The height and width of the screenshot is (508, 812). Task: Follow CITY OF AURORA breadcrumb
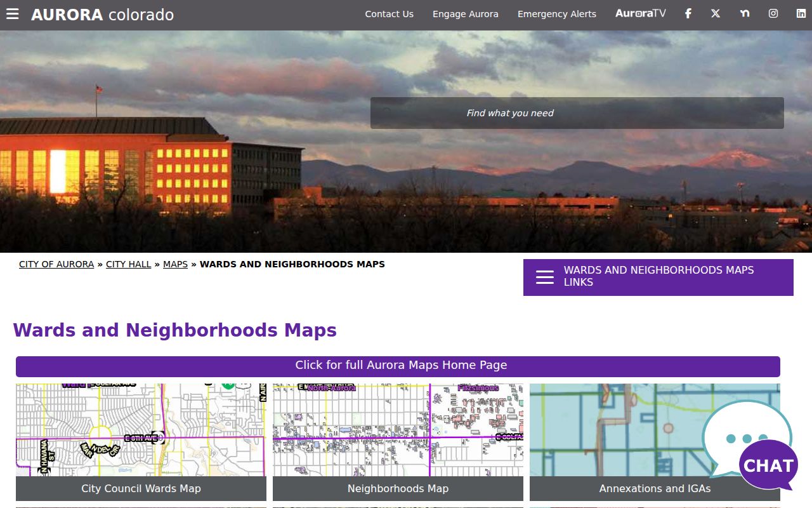coord(56,264)
